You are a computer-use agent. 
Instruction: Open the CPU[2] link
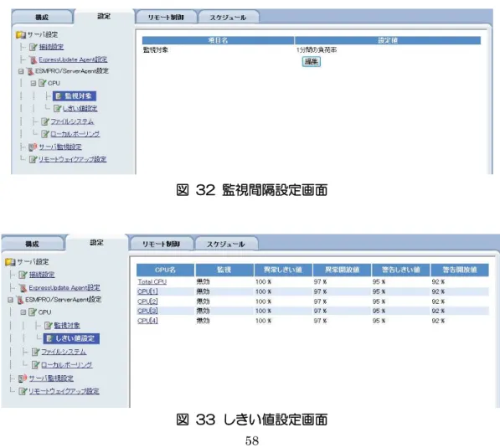coord(147,301)
